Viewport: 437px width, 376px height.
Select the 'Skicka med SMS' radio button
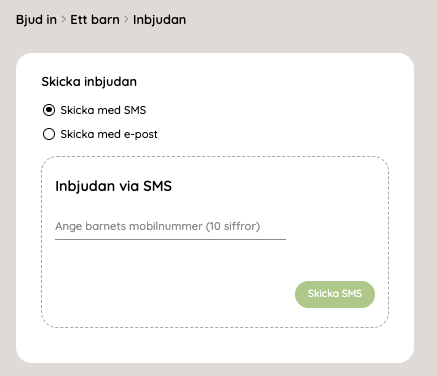tap(49, 110)
